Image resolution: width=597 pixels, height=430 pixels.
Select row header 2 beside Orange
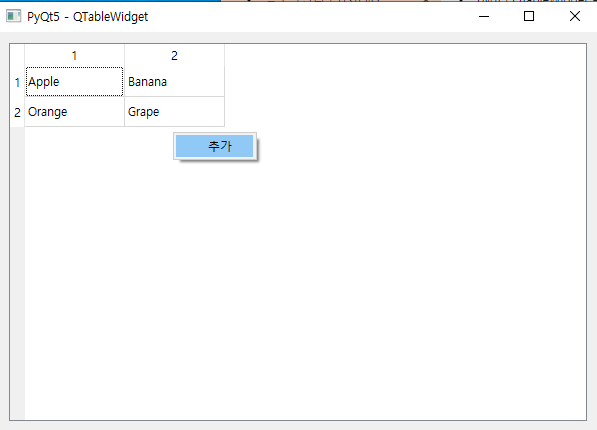point(18,112)
